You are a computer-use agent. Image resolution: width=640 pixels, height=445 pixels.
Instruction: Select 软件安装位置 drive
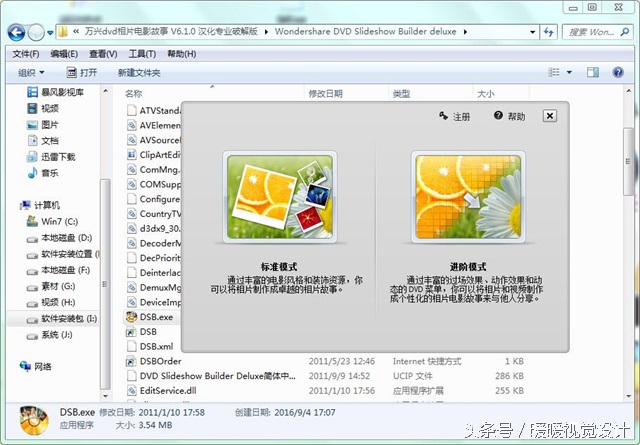63,254
